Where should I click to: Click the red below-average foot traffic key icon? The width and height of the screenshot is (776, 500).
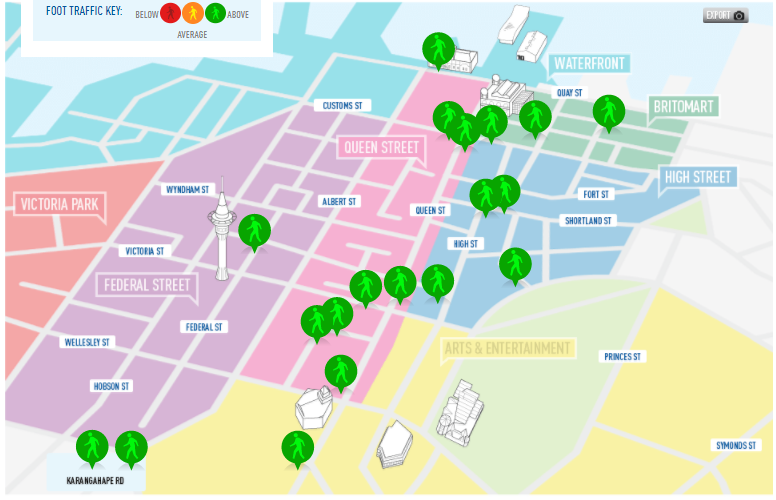coord(171,14)
